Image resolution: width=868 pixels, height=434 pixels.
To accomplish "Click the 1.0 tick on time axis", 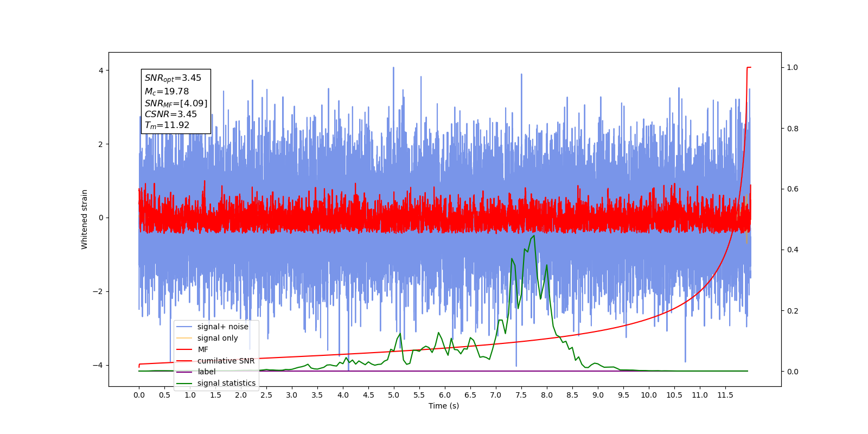I will 190,395.
